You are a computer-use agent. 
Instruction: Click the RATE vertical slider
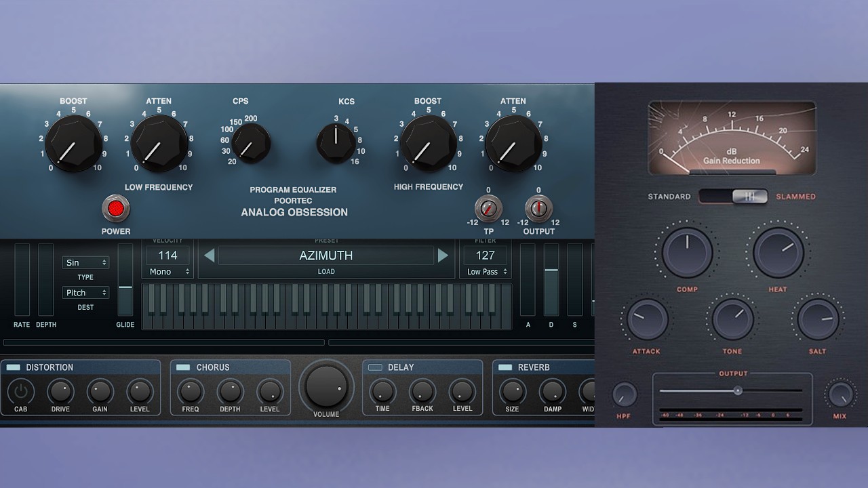[22, 279]
